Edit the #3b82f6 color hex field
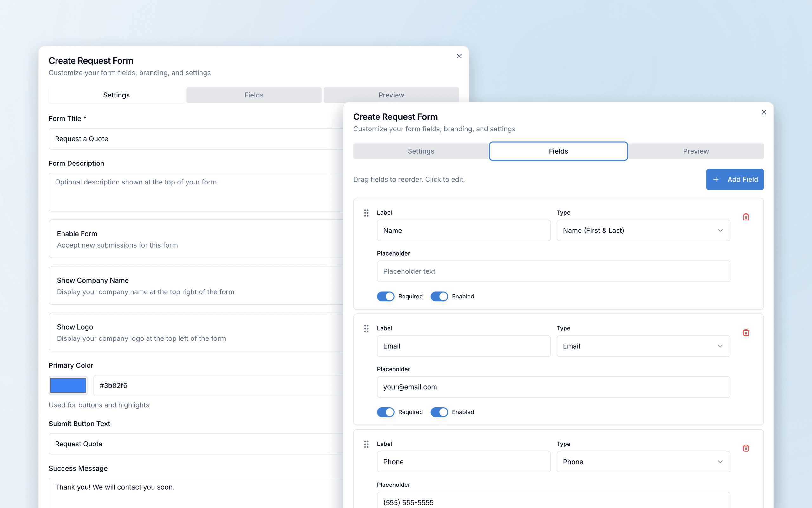812x508 pixels. pyautogui.click(x=218, y=385)
